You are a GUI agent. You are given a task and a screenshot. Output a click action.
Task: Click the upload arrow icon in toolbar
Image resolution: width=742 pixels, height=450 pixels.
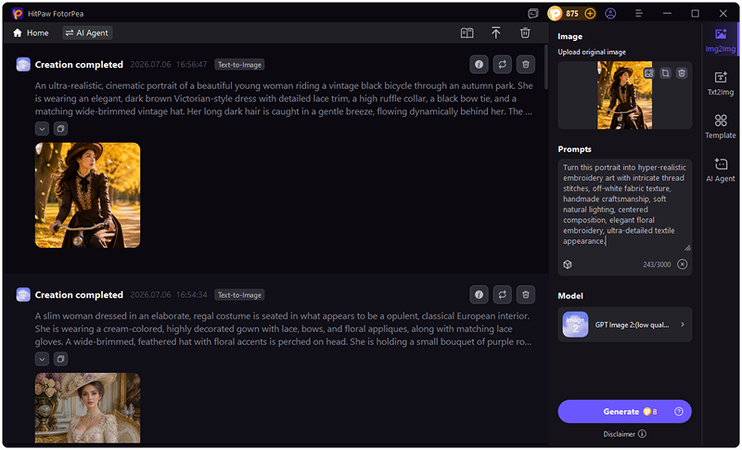[x=495, y=33]
